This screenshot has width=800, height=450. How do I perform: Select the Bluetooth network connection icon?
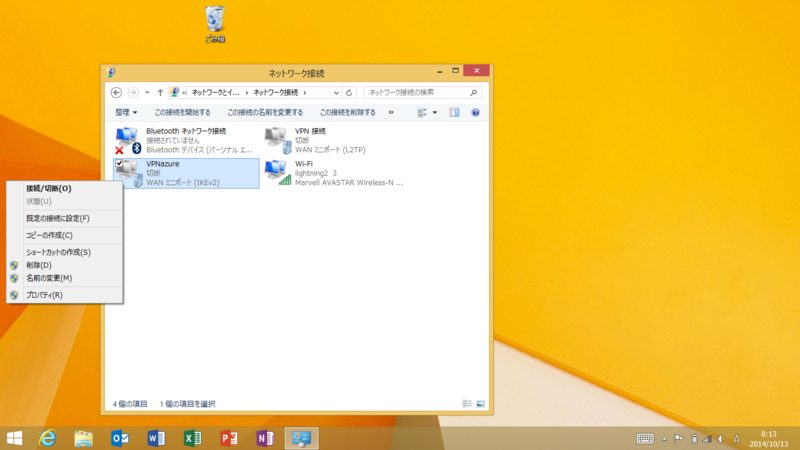[128, 140]
